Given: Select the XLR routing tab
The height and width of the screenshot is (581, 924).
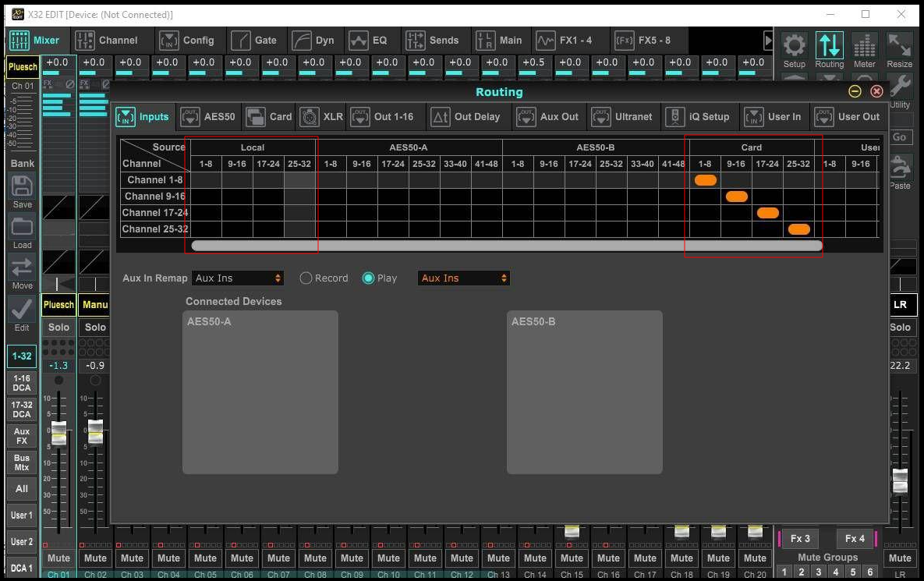Looking at the screenshot, I should click(322, 117).
